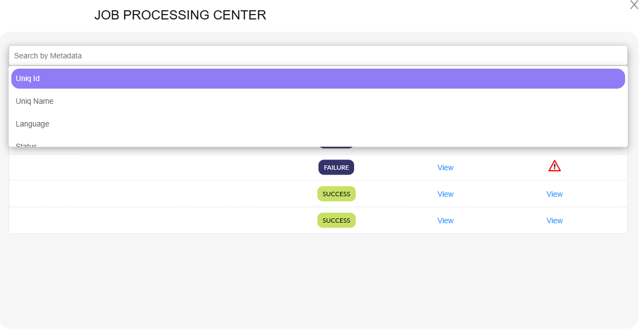Click the last View link in bottom row

(x=554, y=221)
